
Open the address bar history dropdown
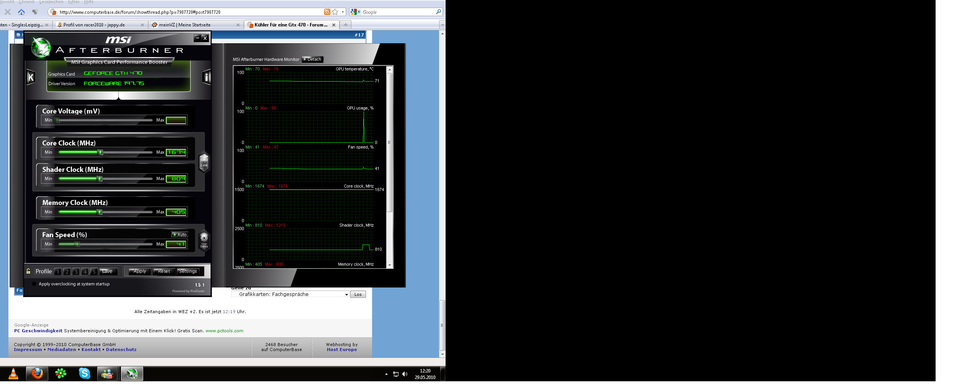coord(343,12)
